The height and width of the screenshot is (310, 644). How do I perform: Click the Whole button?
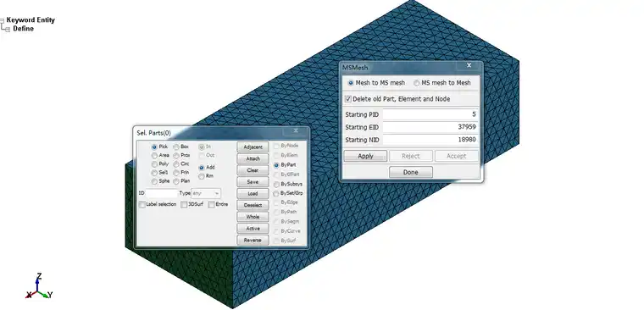click(253, 217)
